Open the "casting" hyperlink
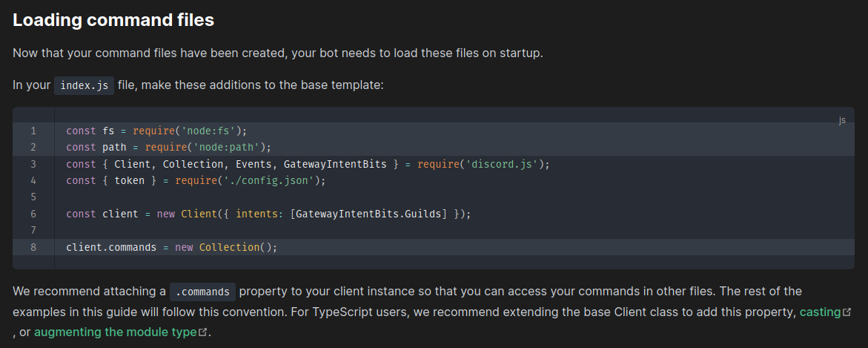The height and width of the screenshot is (348, 868). coord(821,312)
